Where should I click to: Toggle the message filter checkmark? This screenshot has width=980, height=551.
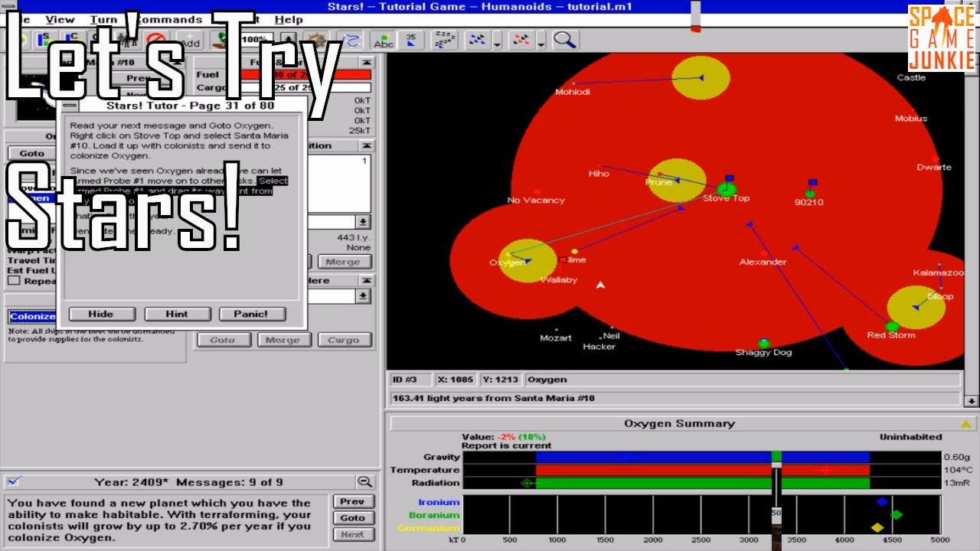[x=15, y=481]
